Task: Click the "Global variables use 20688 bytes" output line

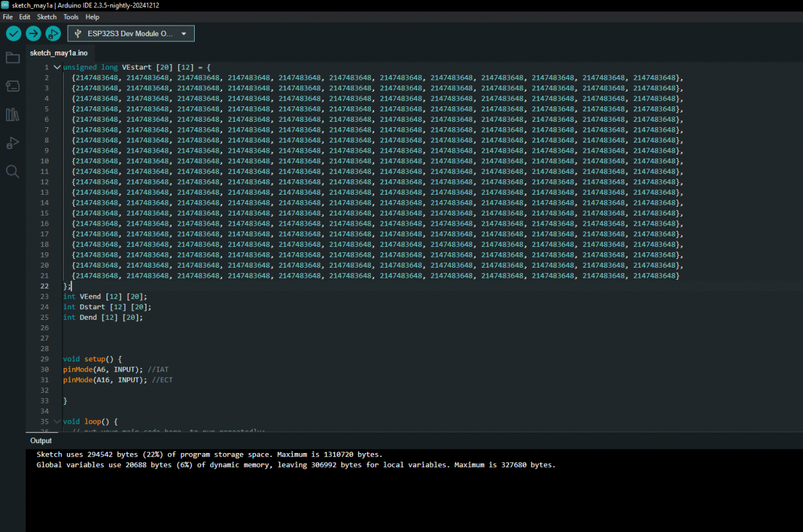Action: coord(296,464)
